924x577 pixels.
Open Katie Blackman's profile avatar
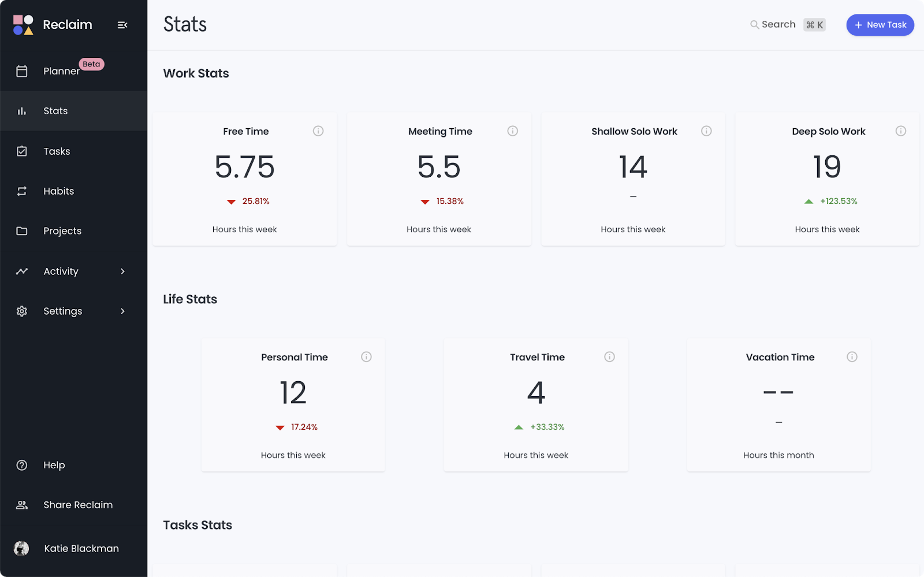[21, 548]
